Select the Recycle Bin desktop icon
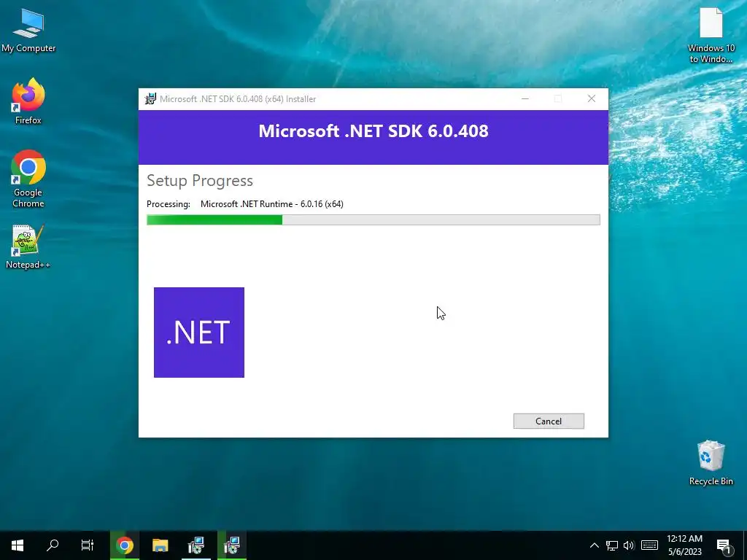Image resolution: width=747 pixels, height=560 pixels. (x=711, y=463)
